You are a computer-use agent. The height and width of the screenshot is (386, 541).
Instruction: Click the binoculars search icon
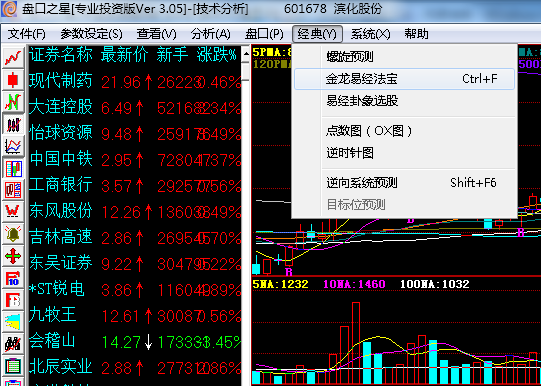pyautogui.click(x=13, y=344)
